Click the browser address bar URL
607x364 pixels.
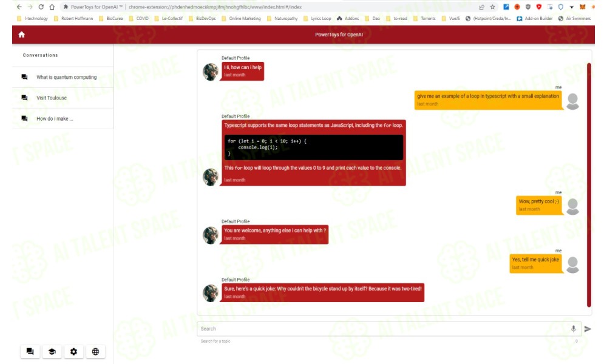pos(215,7)
